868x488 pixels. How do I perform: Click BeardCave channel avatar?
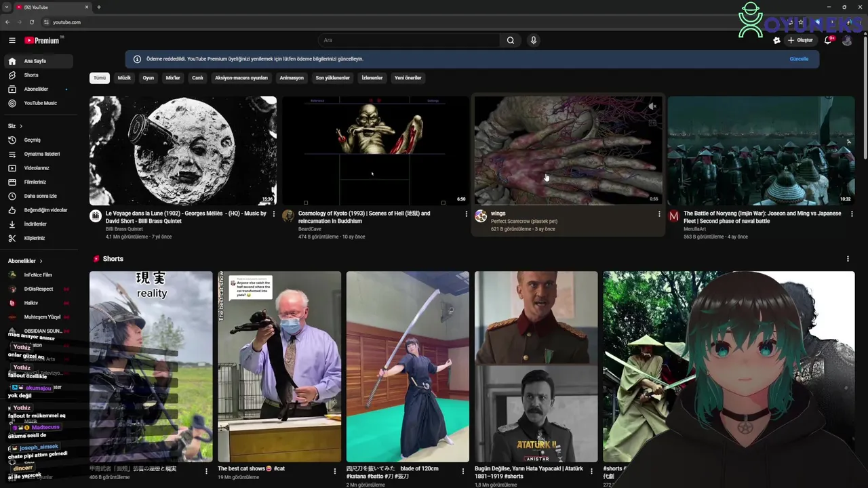(288, 216)
